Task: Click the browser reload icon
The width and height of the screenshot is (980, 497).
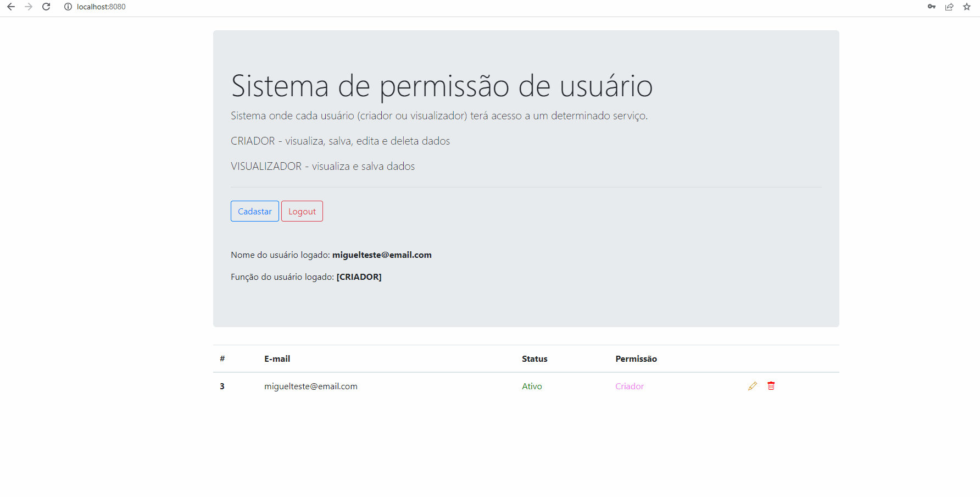Action: point(46,7)
